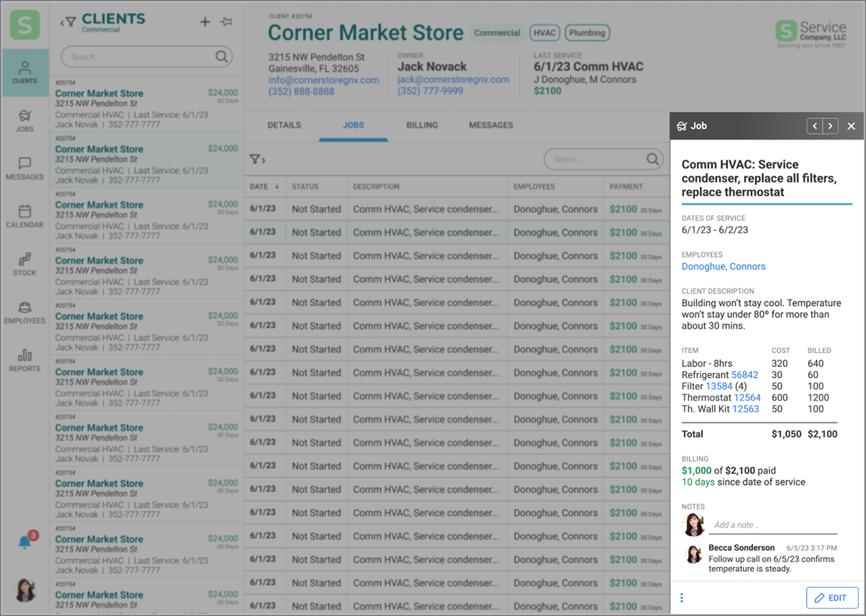Click owner name Jack Novack
This screenshot has height=616, width=866.
pos(432,66)
